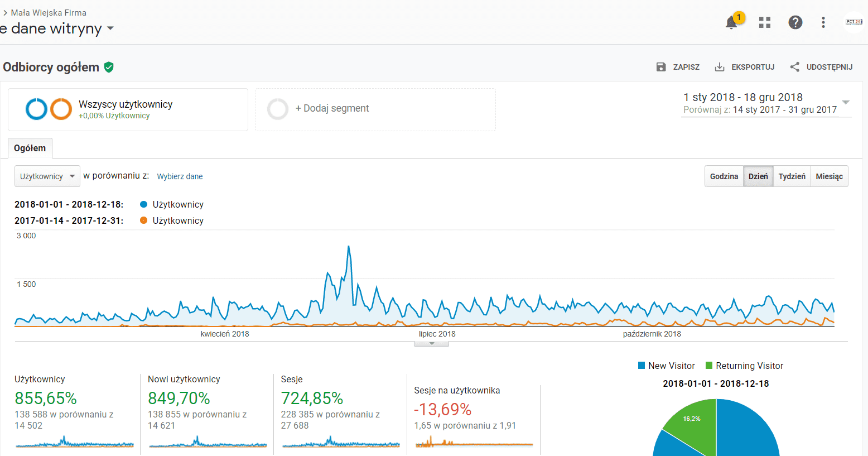Viewport: 868px width, 456px height.
Task: Click the account avatar in top corner
Action: (x=853, y=22)
